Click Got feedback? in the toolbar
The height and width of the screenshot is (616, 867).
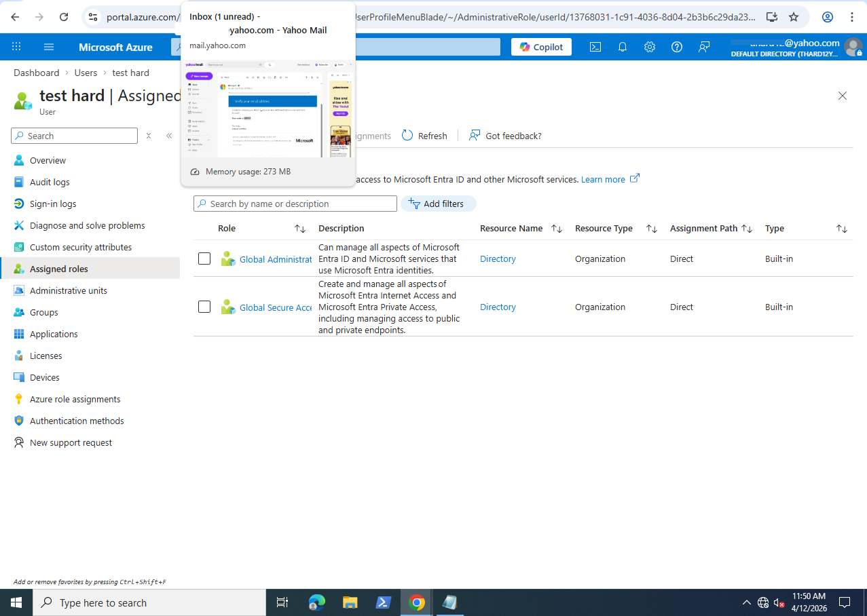pos(505,136)
